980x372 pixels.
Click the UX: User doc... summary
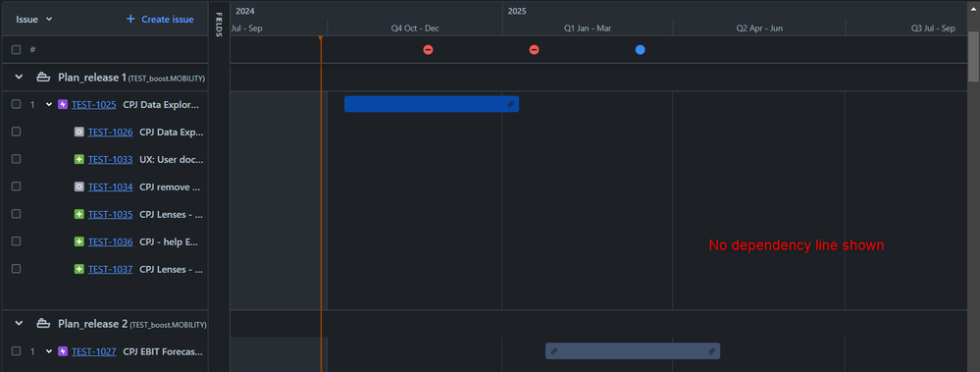click(x=172, y=159)
